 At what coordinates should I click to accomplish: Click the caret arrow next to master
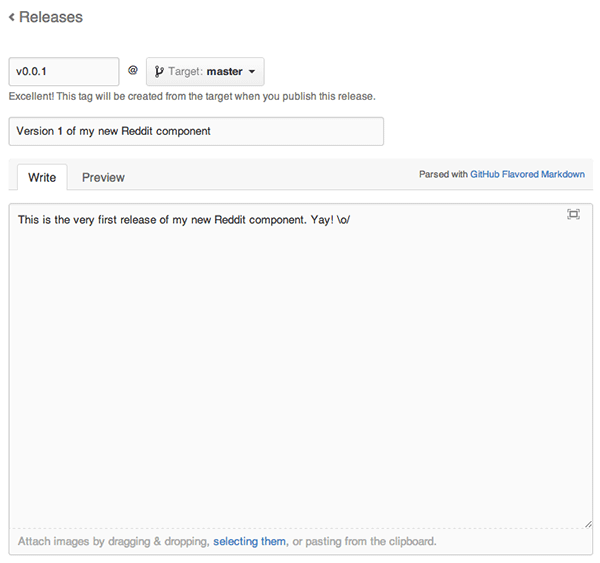[252, 72]
